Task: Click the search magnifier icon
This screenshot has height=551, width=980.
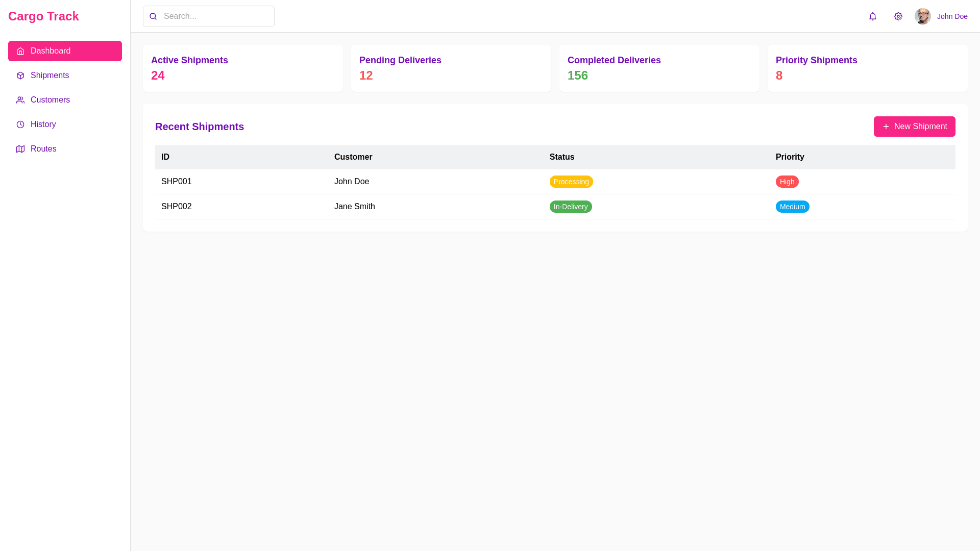Action: [153, 16]
